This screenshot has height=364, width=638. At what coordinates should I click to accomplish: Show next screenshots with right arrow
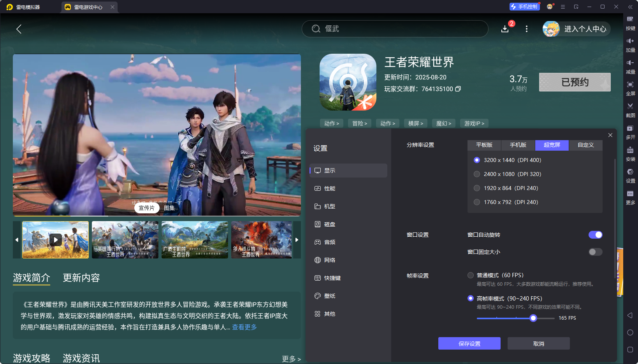click(297, 240)
